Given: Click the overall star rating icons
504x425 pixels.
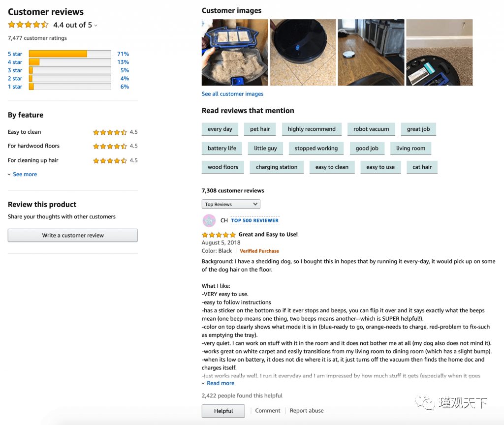Looking at the screenshot, I should click(28, 25).
